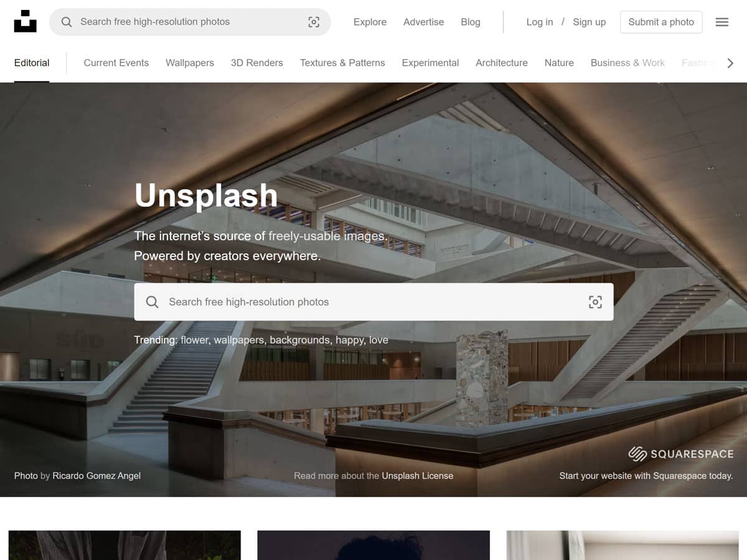This screenshot has height=560, width=747.
Task: Click Sign up
Action: [589, 22]
